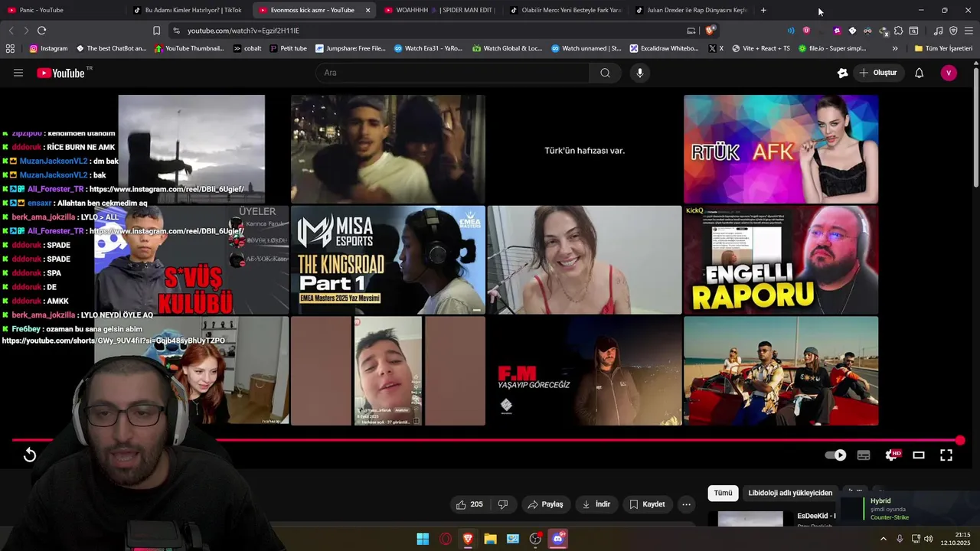Open the Instagram bookmark

pos(48,48)
